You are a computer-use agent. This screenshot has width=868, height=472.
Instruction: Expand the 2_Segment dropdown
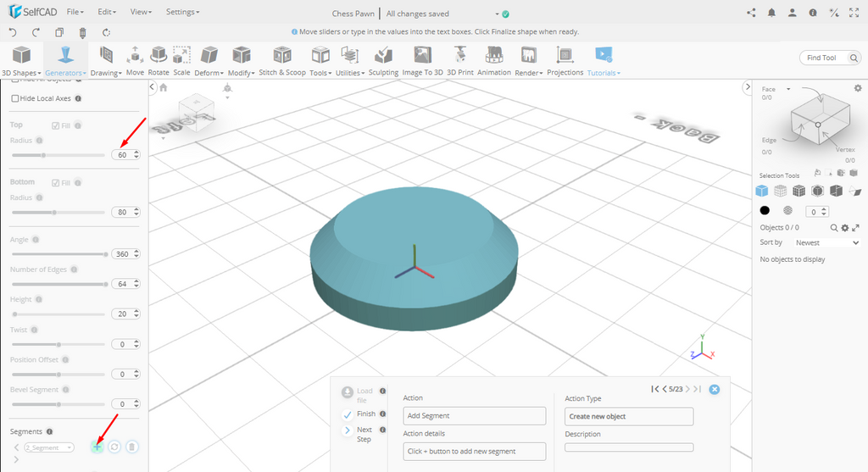click(49, 447)
